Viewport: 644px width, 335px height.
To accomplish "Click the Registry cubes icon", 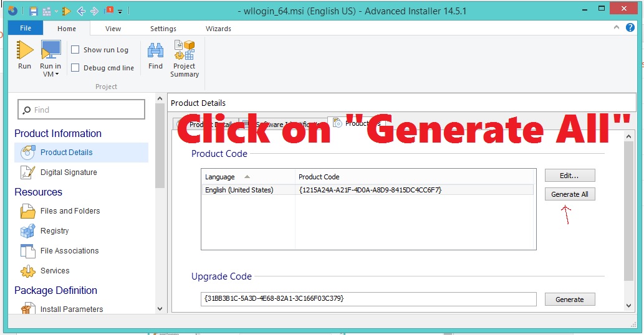I will point(27,231).
